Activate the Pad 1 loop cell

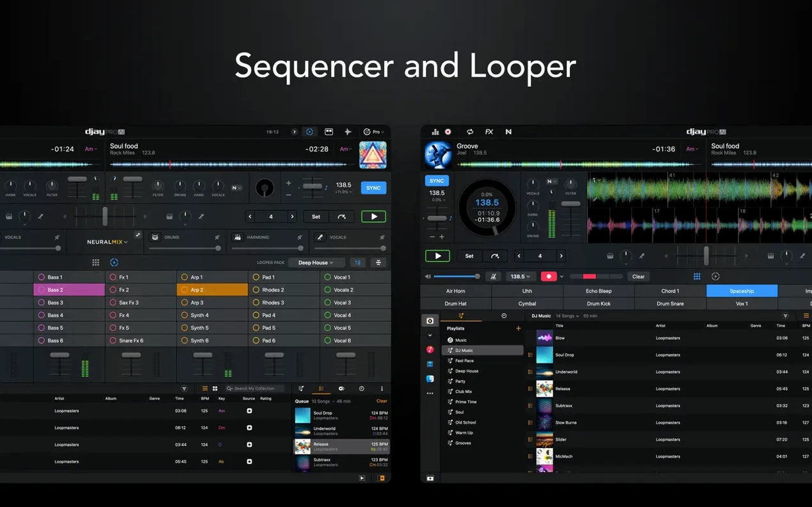(x=284, y=277)
